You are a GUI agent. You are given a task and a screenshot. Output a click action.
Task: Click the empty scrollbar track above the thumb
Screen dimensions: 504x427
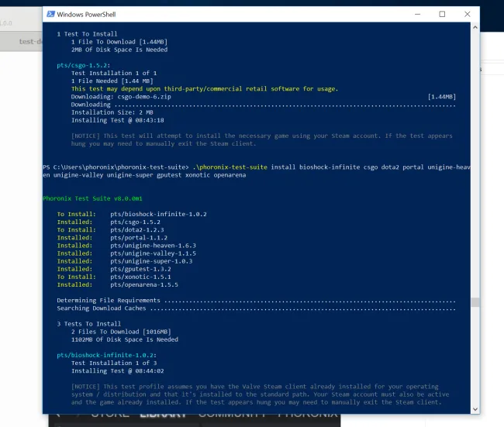point(475,155)
